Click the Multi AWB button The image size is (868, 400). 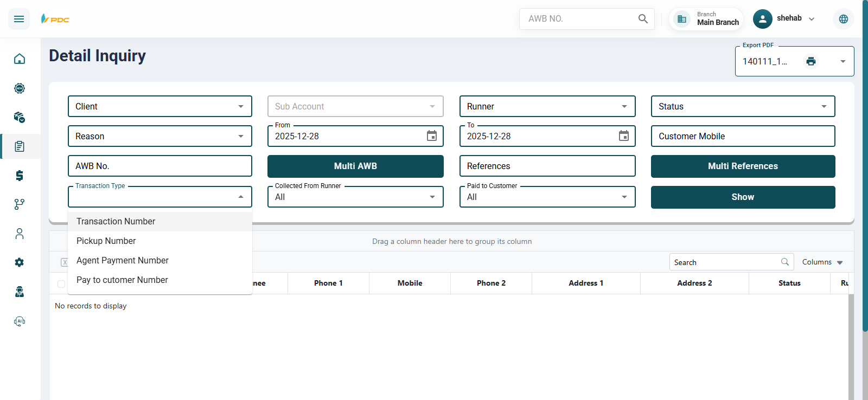(355, 166)
